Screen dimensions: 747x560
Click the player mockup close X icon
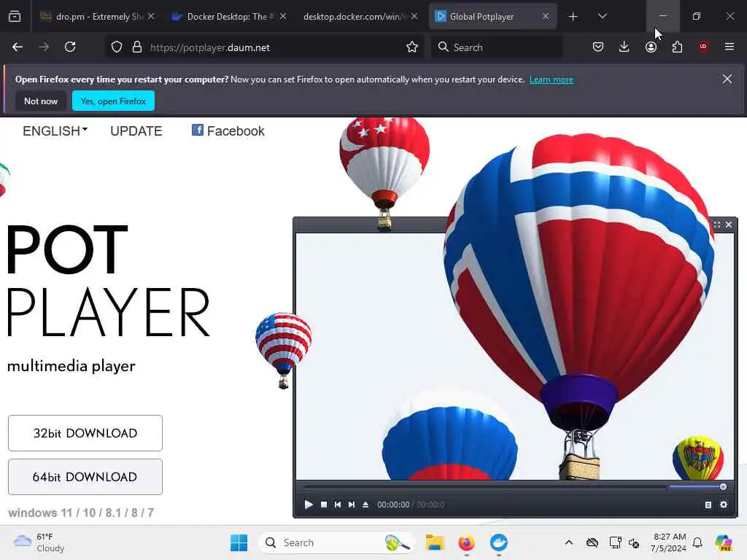click(x=729, y=225)
